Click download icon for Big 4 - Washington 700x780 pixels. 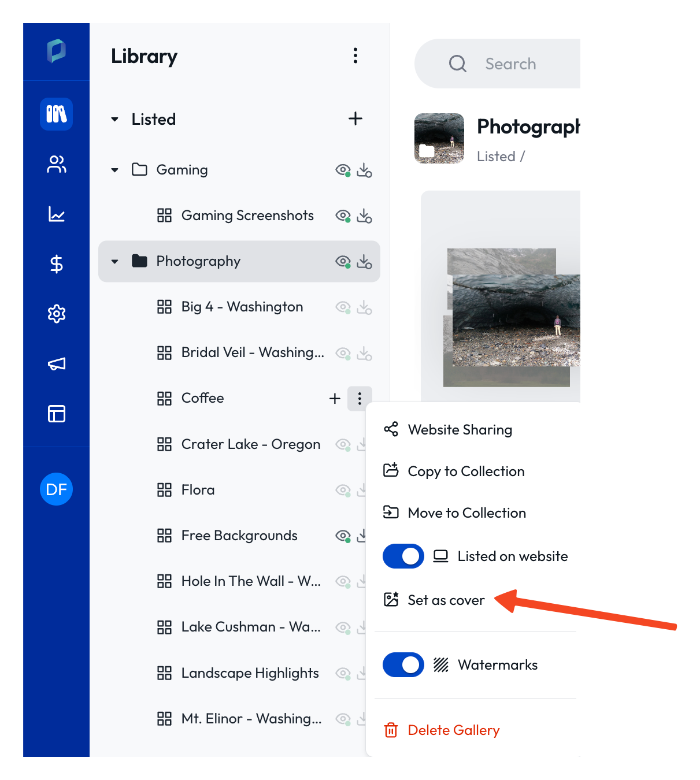point(364,307)
